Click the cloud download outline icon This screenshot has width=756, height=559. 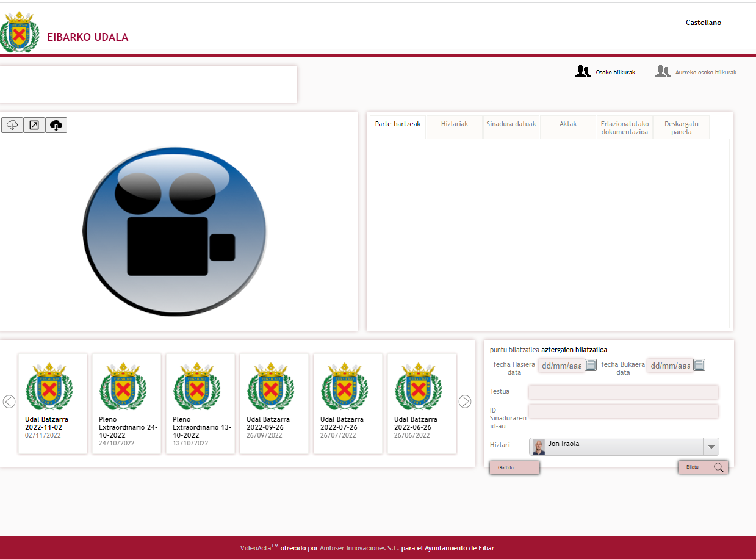(x=12, y=125)
